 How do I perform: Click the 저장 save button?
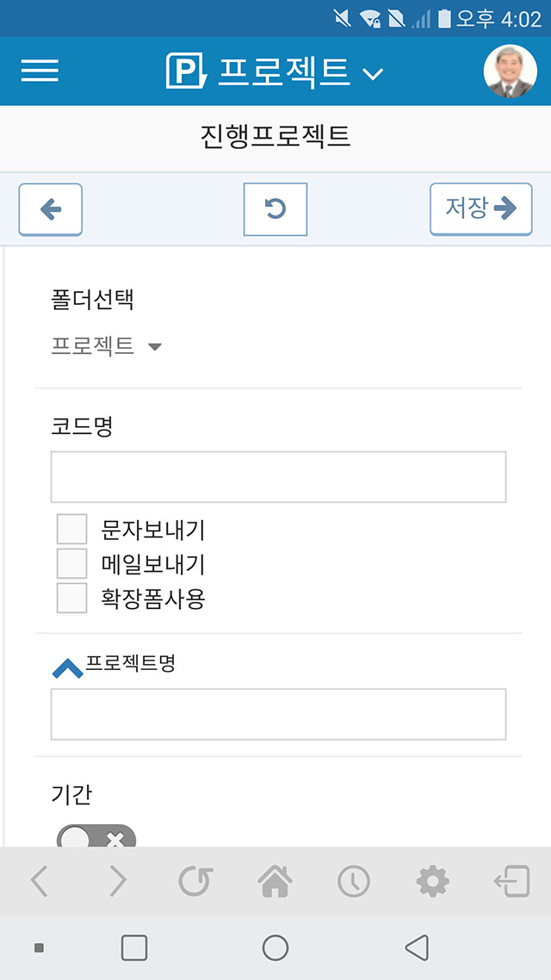click(x=481, y=209)
